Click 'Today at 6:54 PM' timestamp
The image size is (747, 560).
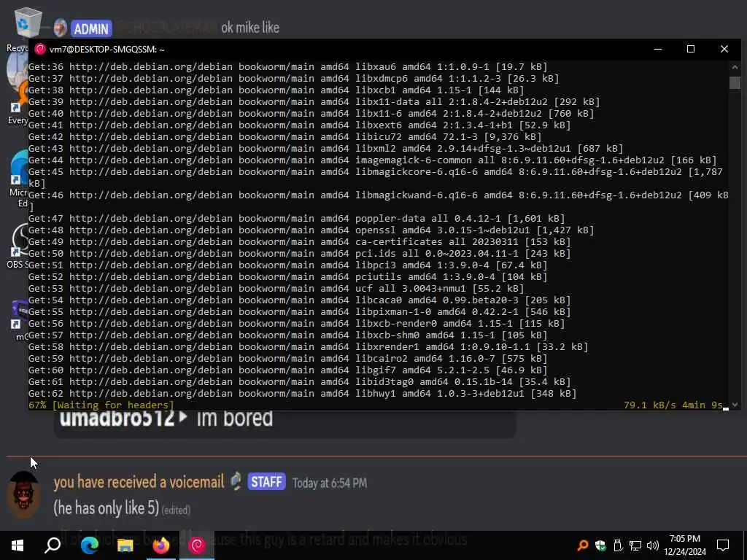pyautogui.click(x=330, y=483)
